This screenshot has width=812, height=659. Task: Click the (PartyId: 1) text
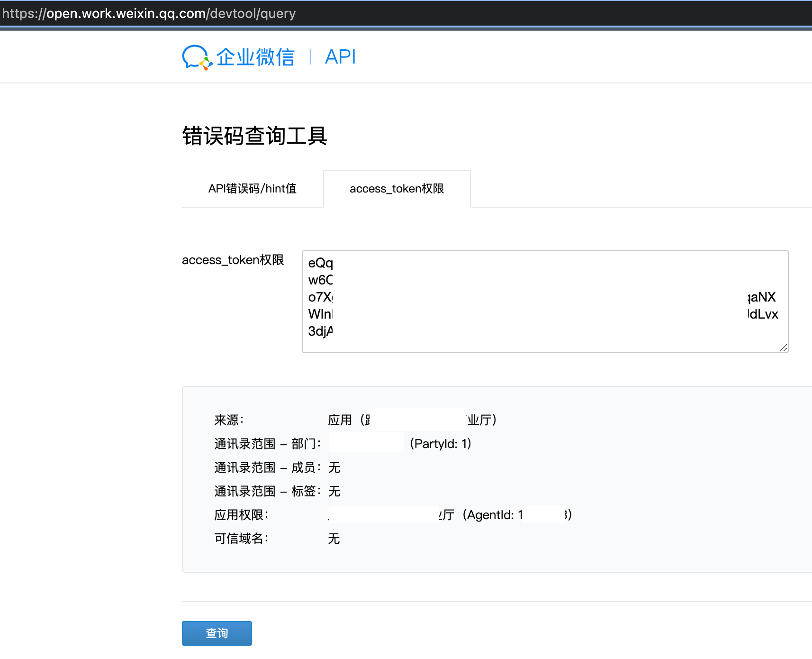pyautogui.click(x=440, y=444)
